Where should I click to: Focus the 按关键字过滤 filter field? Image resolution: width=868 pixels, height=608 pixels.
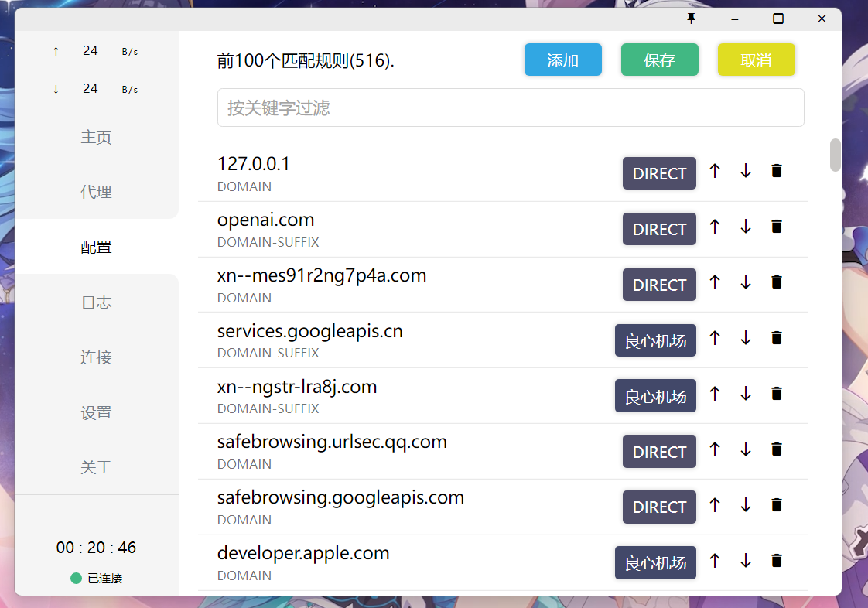511,108
